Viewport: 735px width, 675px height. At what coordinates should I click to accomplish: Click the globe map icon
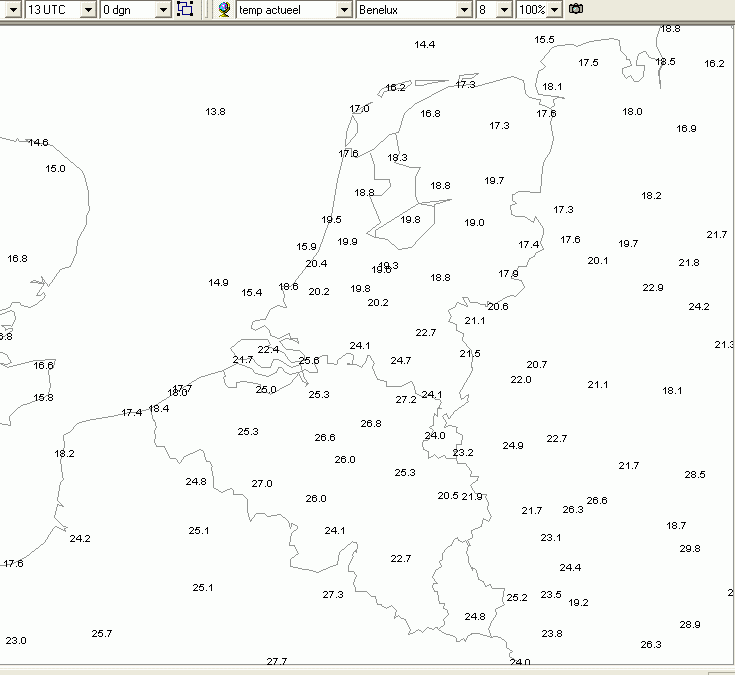225,9
